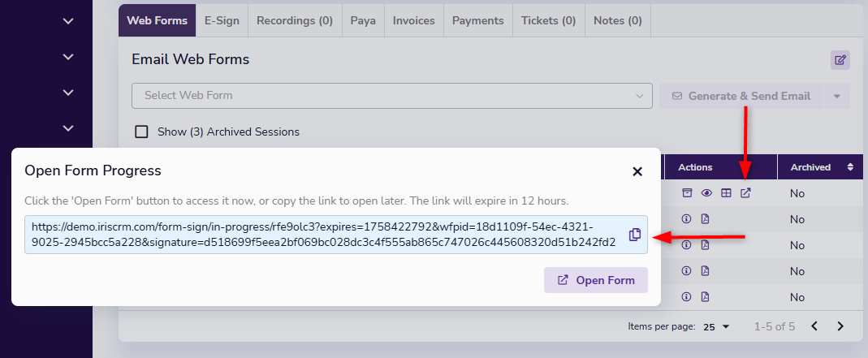
Task: Click the info icon in second row
Action: pyautogui.click(x=686, y=219)
